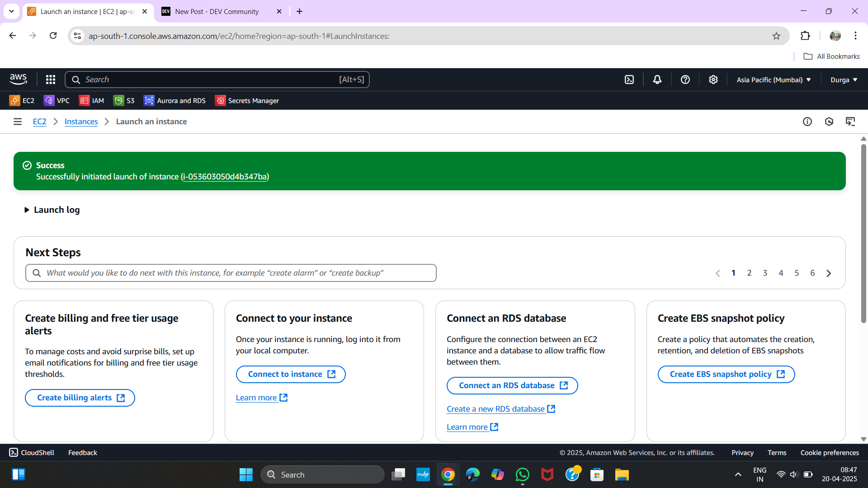Open Learn more under Connect to your instance
Image resolution: width=868 pixels, height=488 pixels.
point(262,398)
